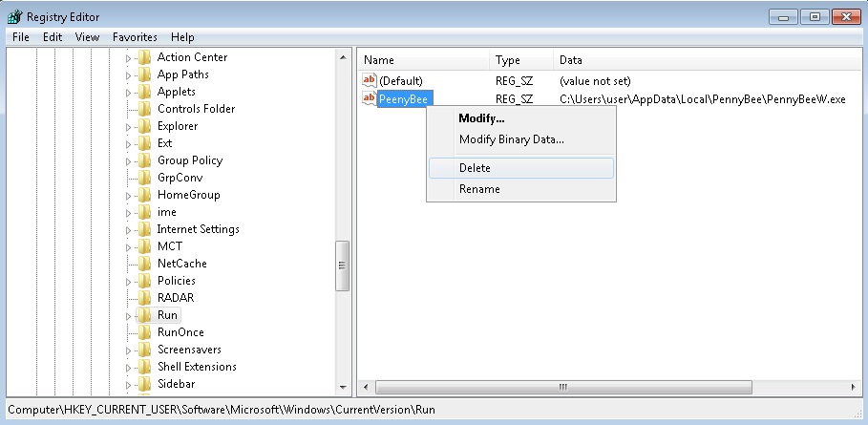Viewport: 868px width, 425px height.
Task: Select the HomeGroup key label
Action: coord(189,195)
